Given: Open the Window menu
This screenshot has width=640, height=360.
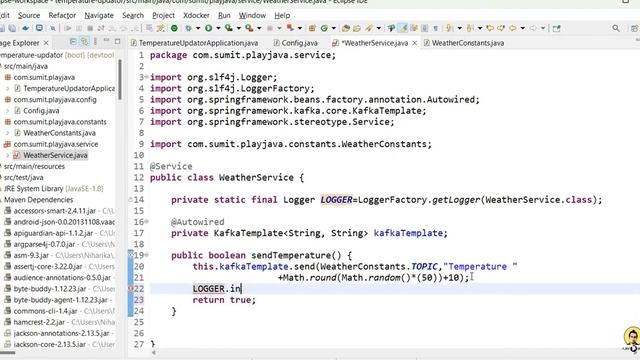Looking at the screenshot, I should point(252,16).
